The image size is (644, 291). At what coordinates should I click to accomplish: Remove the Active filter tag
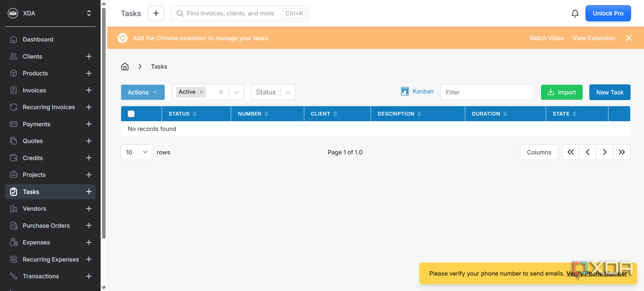(x=201, y=92)
